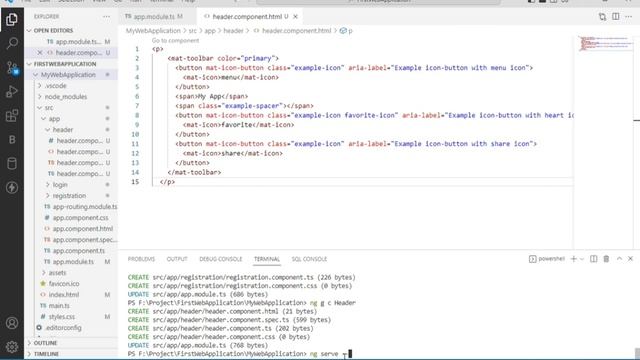Close the terminal panel
Image resolution: width=640 pixels, height=360 pixels.
[631, 259]
